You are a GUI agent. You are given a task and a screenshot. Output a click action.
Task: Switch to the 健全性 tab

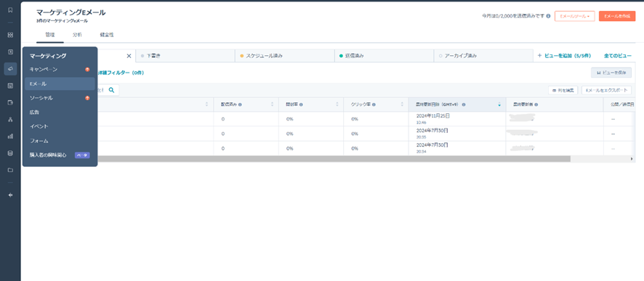(106, 35)
